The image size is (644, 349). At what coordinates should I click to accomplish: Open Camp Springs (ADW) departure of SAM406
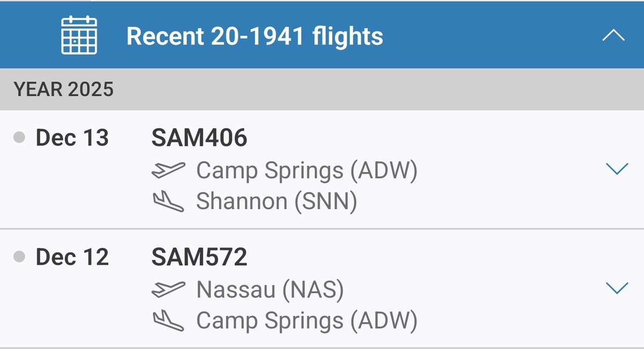point(306,170)
